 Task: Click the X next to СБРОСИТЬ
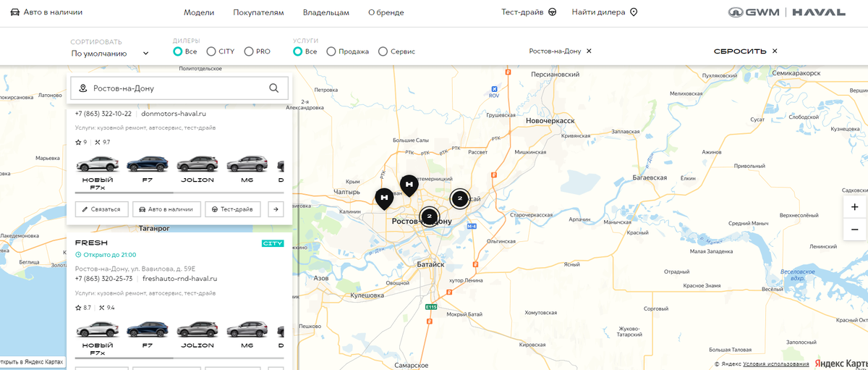tap(775, 51)
